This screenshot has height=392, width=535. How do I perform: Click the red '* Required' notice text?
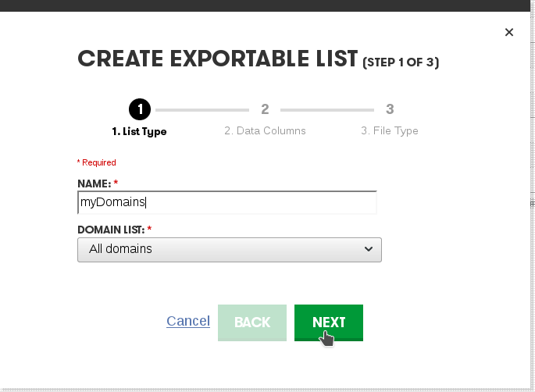97,162
